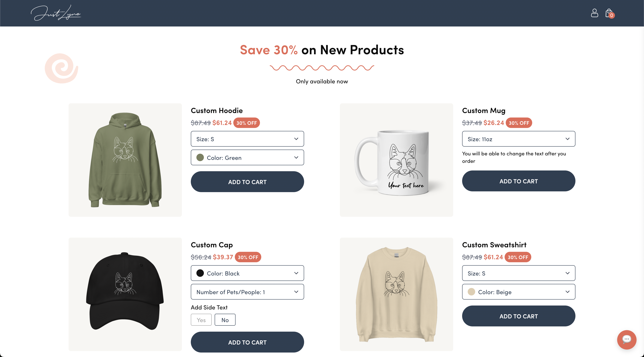The image size is (644, 357).
Task: Open the hoodie Size: S dropdown
Action: click(247, 139)
